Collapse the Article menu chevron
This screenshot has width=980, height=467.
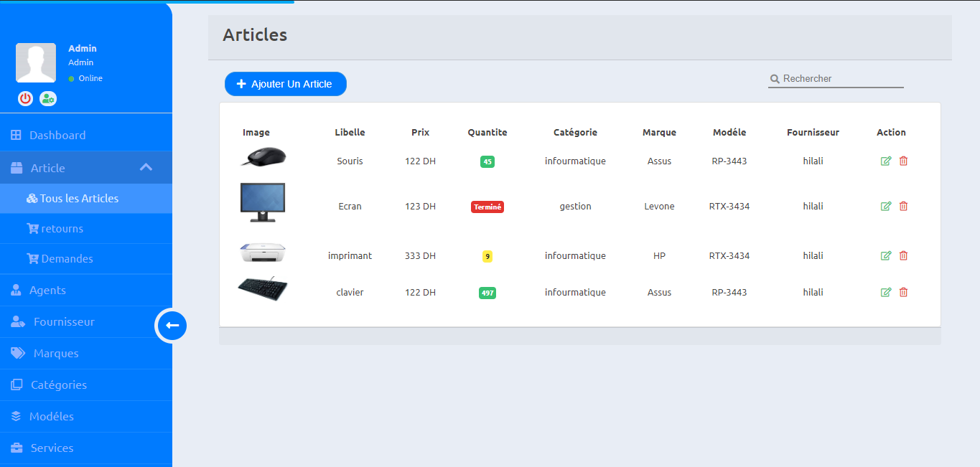[146, 168]
